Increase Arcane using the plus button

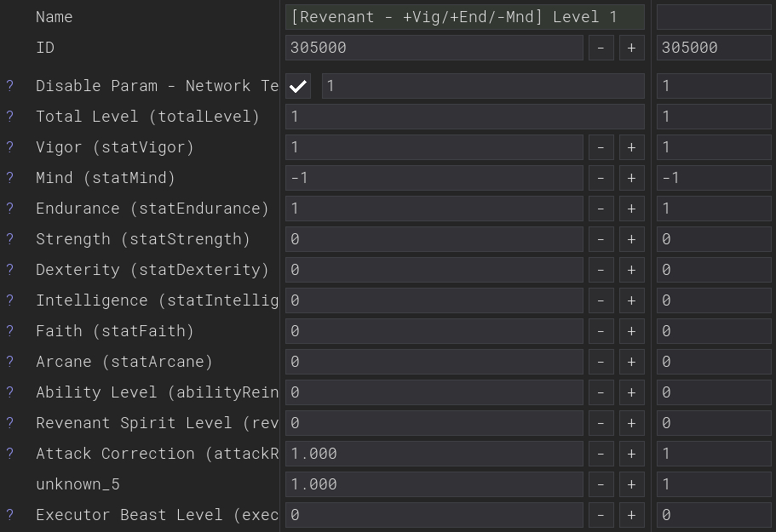(x=631, y=362)
